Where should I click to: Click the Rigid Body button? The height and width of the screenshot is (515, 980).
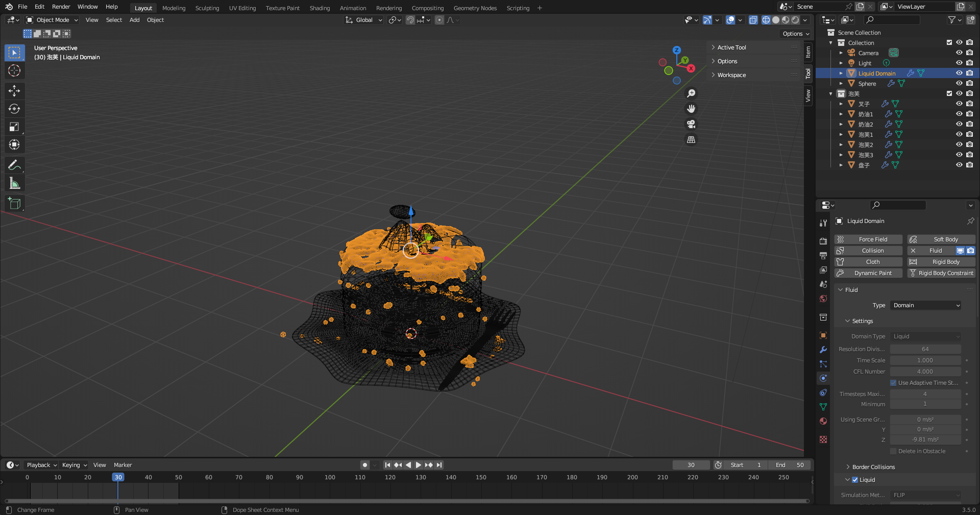click(941, 262)
